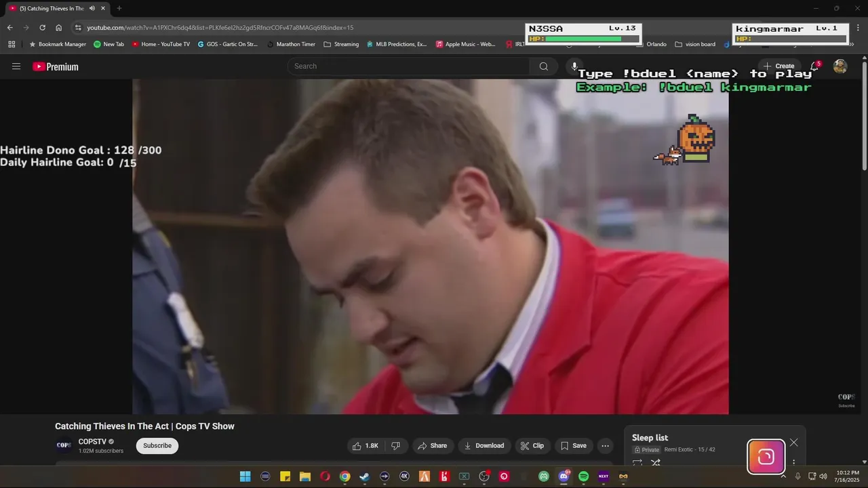Open the Windows Start menu
868x488 pixels.
coord(245,476)
